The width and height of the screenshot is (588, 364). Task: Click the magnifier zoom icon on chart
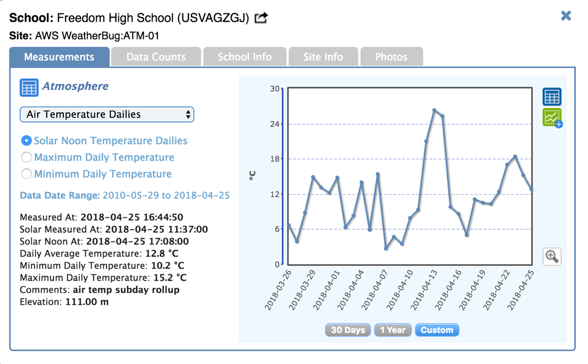(551, 256)
